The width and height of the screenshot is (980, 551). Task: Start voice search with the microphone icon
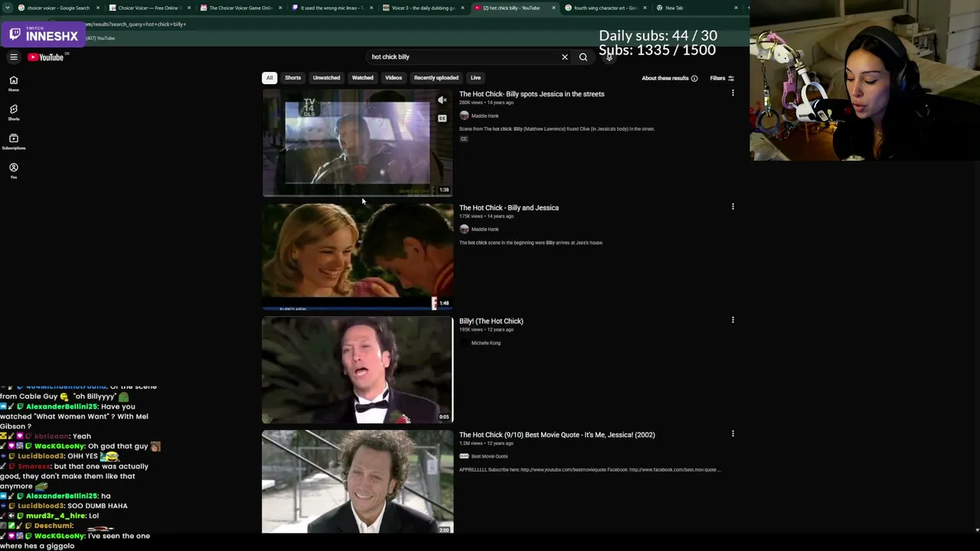click(x=609, y=57)
